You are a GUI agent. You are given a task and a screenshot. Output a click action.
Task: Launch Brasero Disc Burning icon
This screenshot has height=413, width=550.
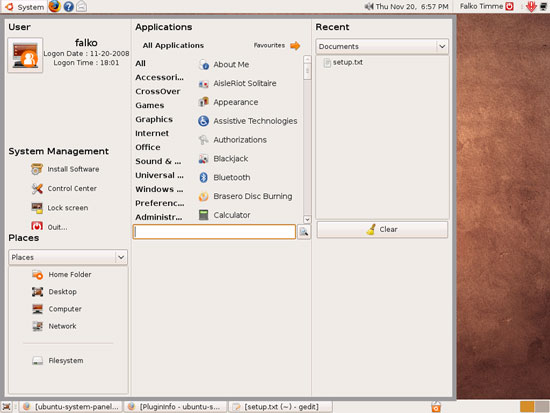[x=204, y=196]
